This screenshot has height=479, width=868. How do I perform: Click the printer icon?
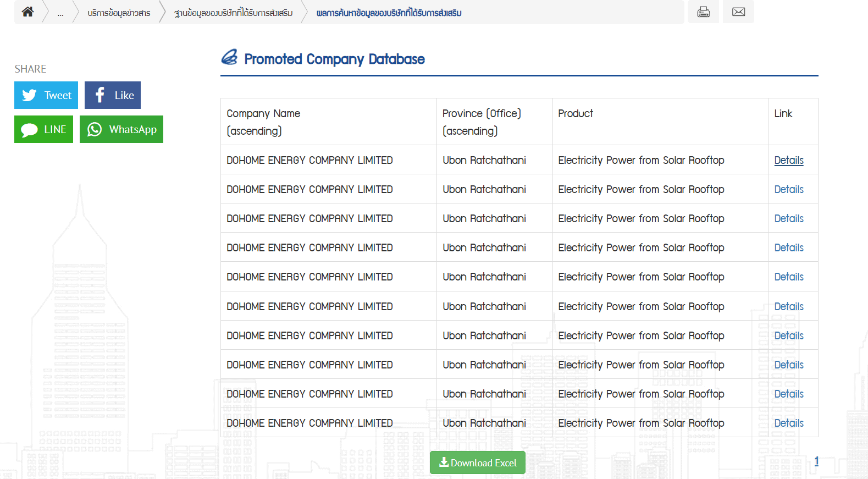pyautogui.click(x=703, y=12)
